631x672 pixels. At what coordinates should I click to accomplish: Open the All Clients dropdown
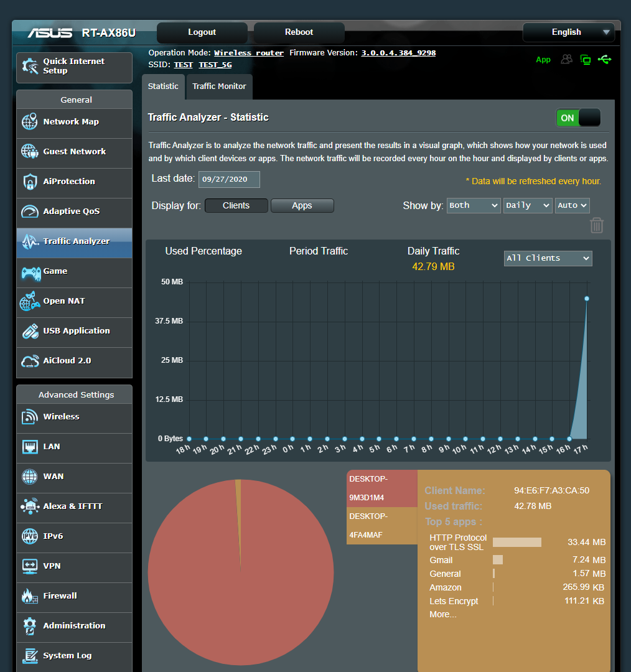pyautogui.click(x=548, y=258)
